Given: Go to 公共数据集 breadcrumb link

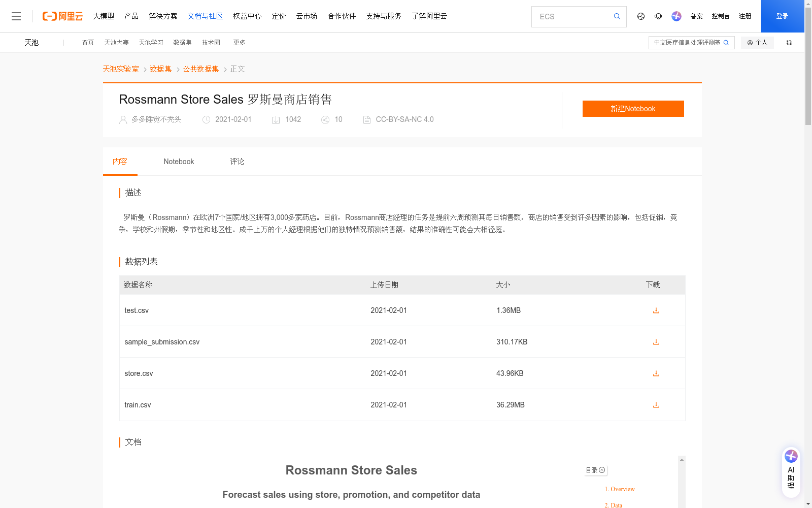Looking at the screenshot, I should tap(201, 69).
